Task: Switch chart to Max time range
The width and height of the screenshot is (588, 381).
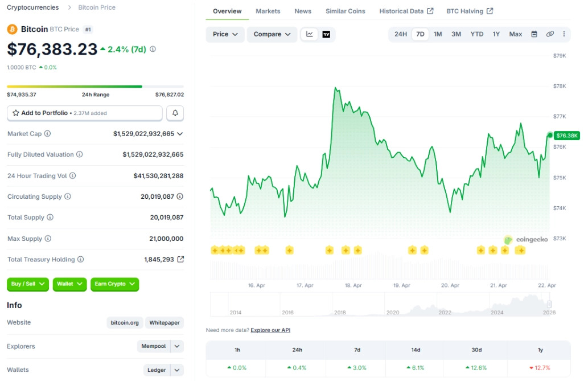Action: (x=515, y=34)
